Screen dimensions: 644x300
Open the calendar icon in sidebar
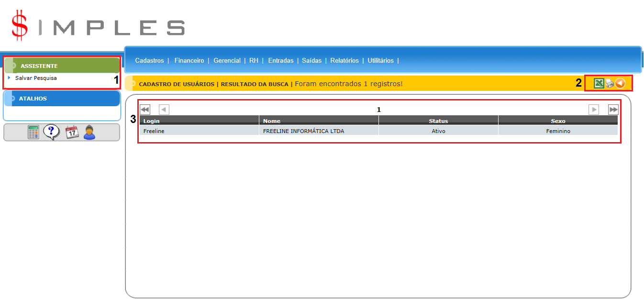click(71, 132)
